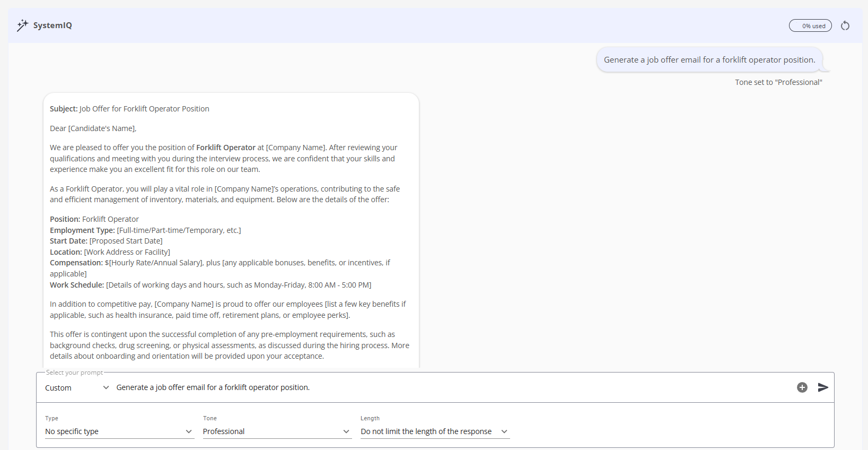
Task: Click the Work Schedule line in the email
Action: 211,285
